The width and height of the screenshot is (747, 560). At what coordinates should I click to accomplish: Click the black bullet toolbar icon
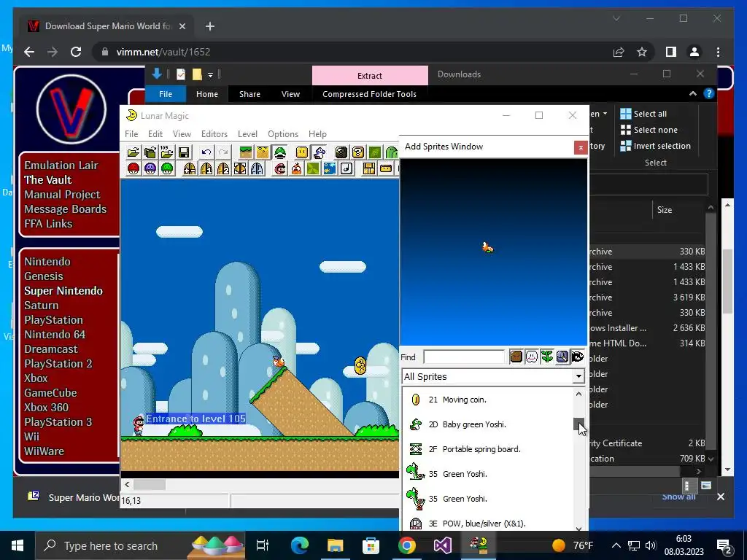341,152
